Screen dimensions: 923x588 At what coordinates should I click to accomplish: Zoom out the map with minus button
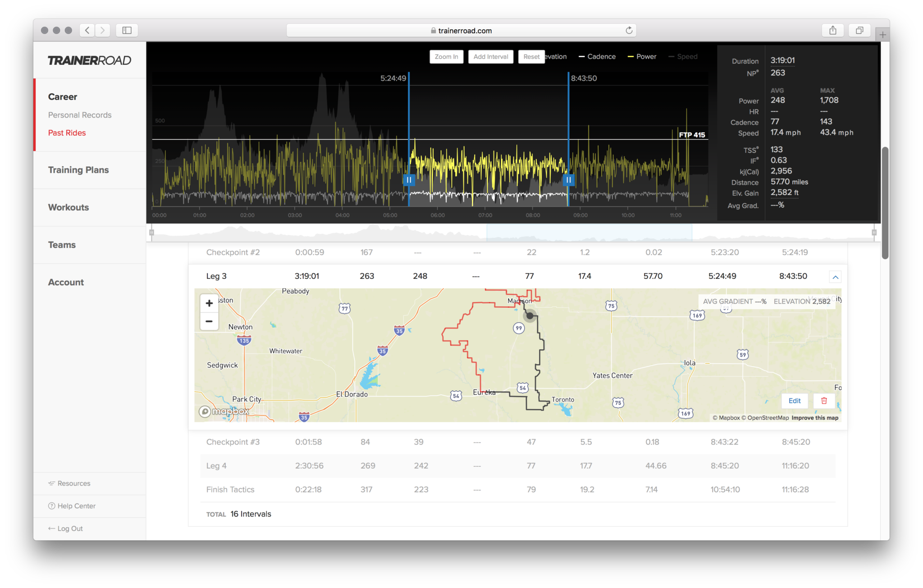tap(209, 321)
